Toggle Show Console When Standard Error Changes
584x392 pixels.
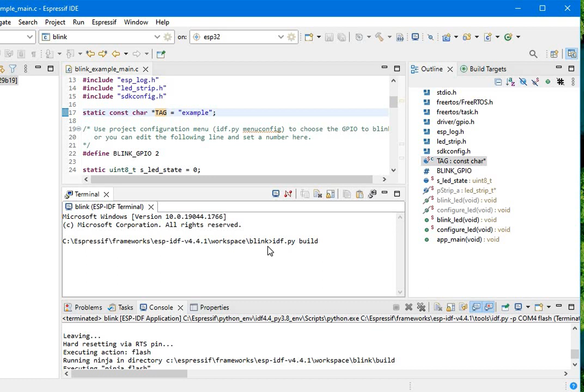pos(488,307)
